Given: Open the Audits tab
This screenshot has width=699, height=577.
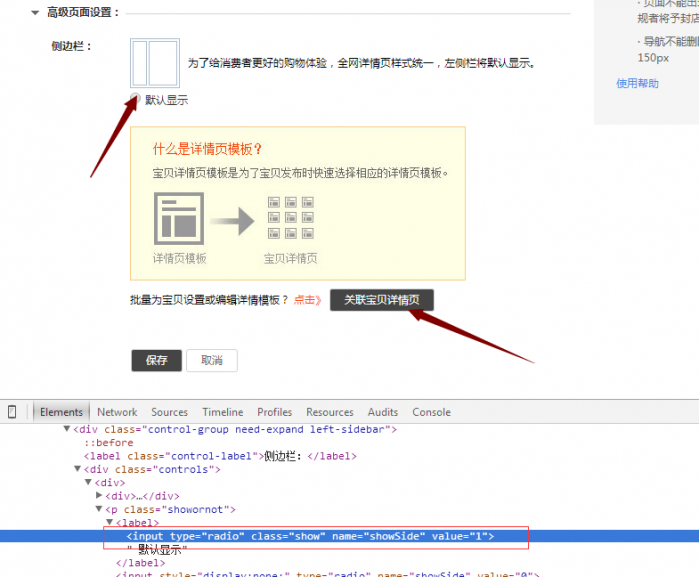Looking at the screenshot, I should click(382, 412).
